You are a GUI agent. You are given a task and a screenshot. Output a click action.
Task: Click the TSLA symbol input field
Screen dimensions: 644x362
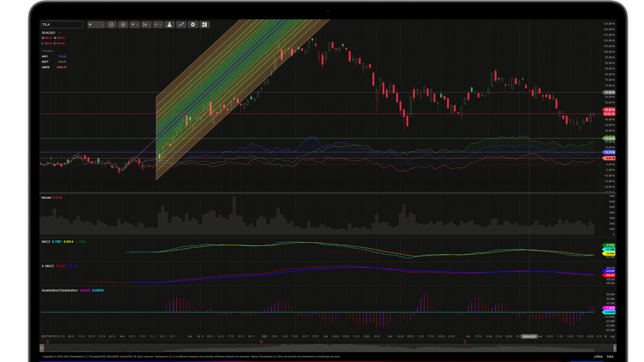[x=62, y=24]
